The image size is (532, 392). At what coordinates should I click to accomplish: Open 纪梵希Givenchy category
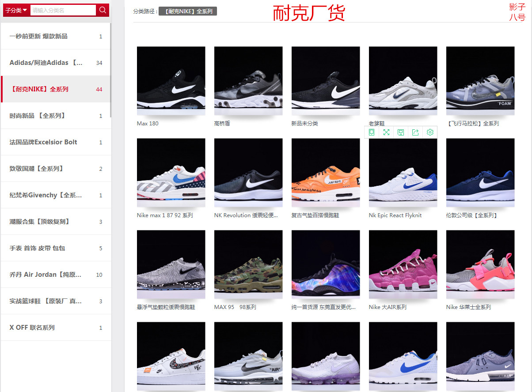click(x=56, y=195)
